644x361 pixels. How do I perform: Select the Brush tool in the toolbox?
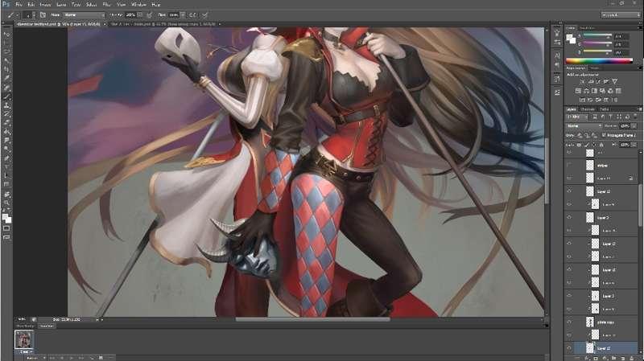coord(6,96)
